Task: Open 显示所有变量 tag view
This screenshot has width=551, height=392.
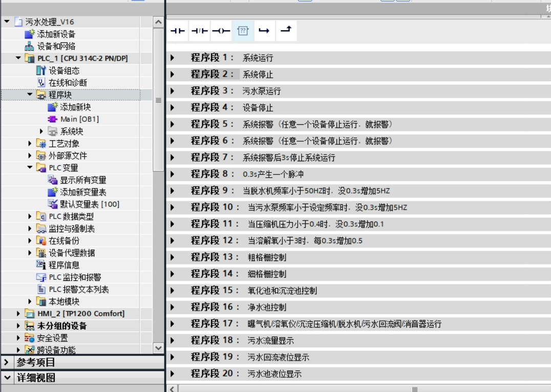Action: tap(77, 180)
